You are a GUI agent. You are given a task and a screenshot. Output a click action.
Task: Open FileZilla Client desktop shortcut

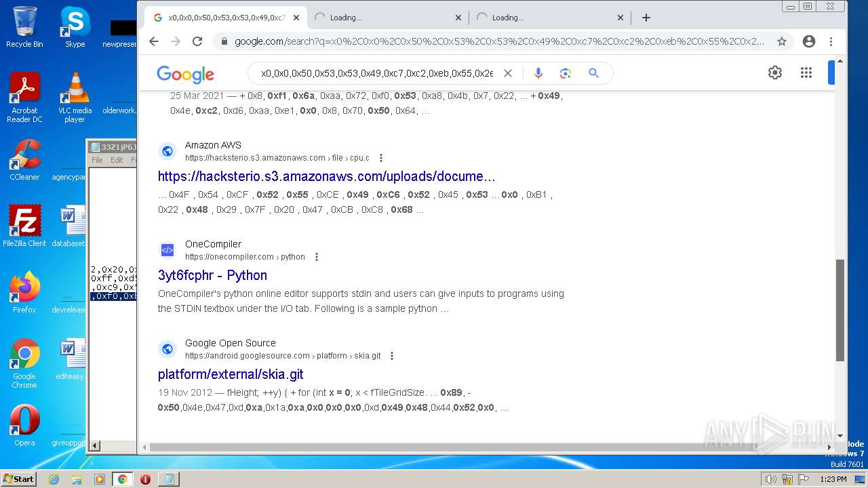24,226
